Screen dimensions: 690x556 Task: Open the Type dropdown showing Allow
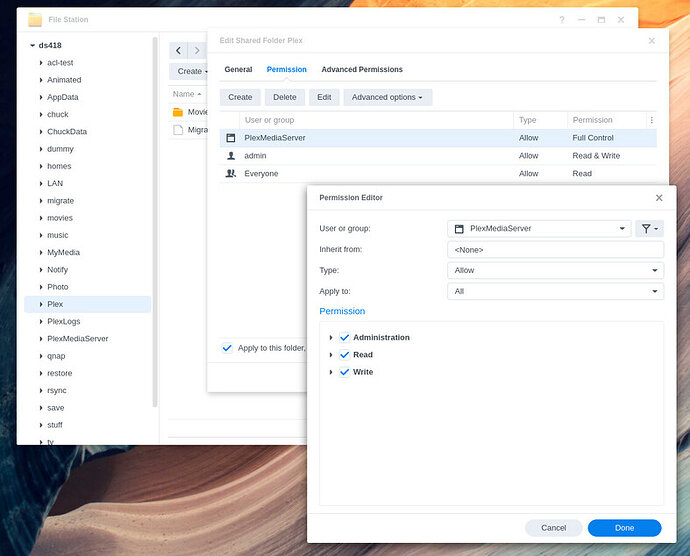pyautogui.click(x=555, y=270)
